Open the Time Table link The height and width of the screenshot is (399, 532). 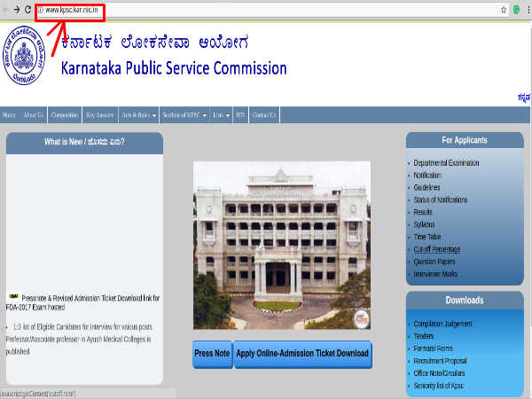pyautogui.click(x=427, y=237)
